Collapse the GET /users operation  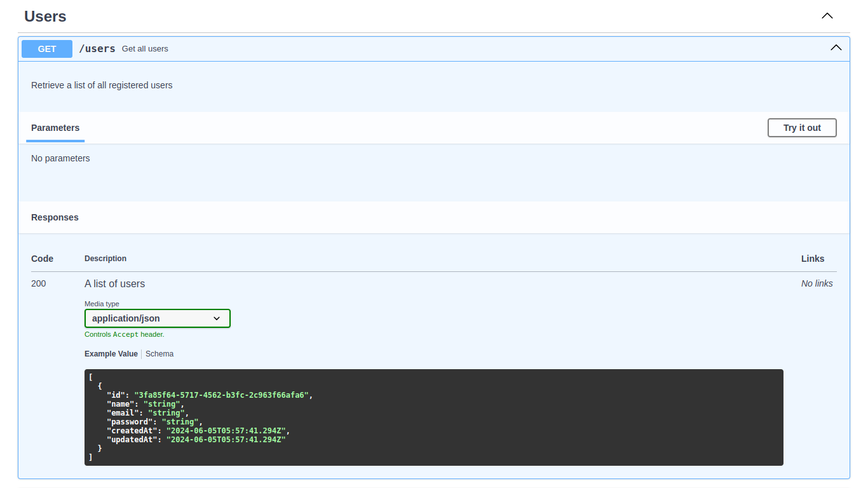pyautogui.click(x=836, y=47)
